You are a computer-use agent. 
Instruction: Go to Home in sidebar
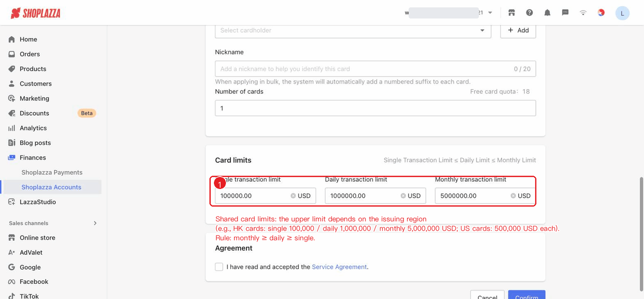[x=28, y=39]
